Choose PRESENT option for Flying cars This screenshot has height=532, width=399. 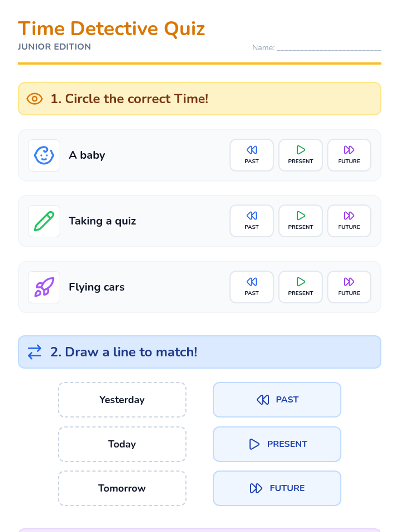click(301, 287)
